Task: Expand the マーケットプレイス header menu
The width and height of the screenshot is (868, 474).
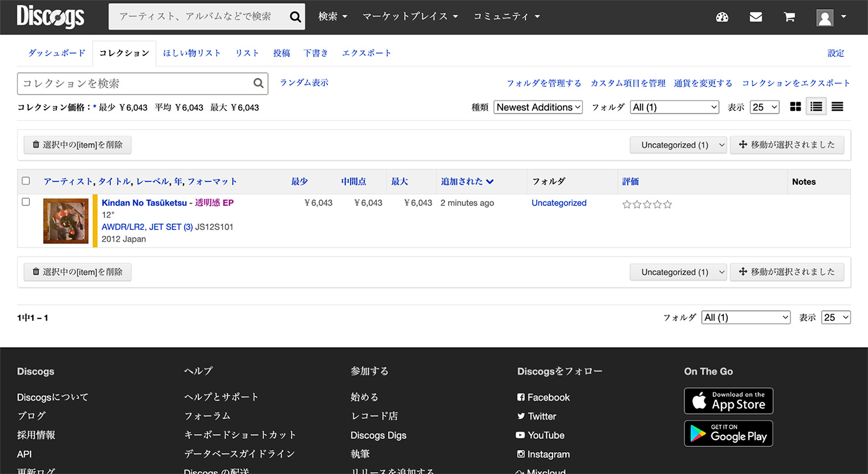Action: 410,16
